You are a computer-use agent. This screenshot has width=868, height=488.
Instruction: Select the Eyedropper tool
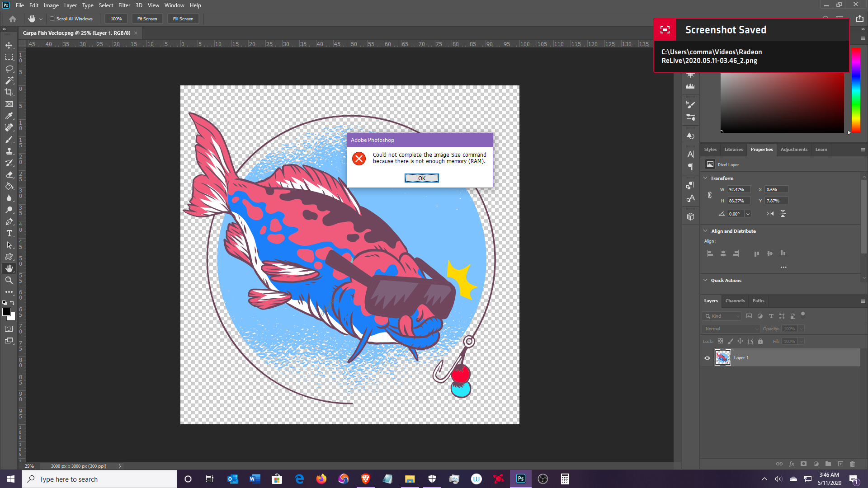9,116
